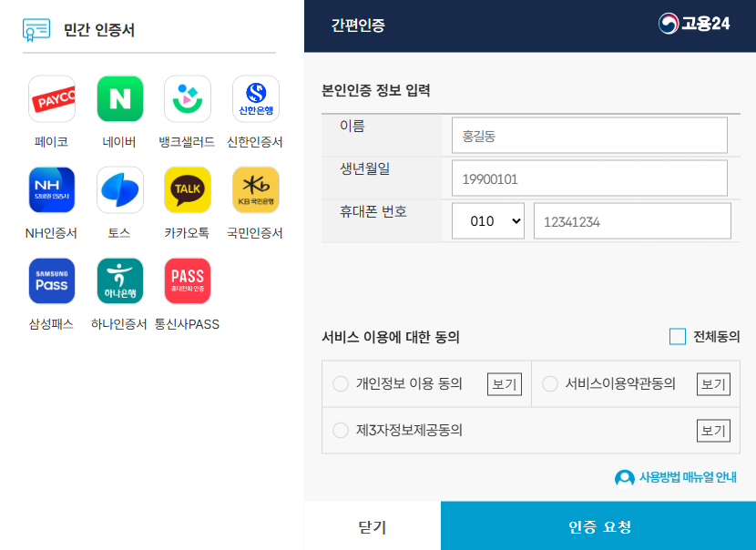756x550 pixels.
Task: Select the KakaoTalk certificate icon
Action: (x=188, y=190)
